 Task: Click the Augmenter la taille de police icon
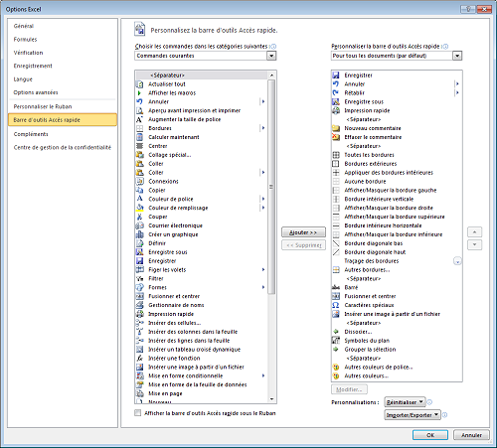point(140,119)
